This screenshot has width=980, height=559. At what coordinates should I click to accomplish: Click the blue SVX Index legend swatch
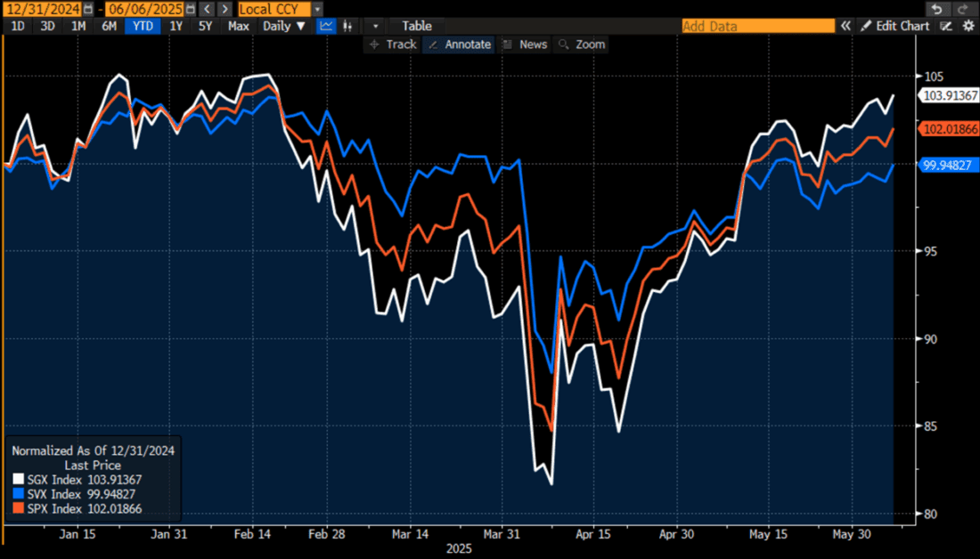pyautogui.click(x=18, y=494)
